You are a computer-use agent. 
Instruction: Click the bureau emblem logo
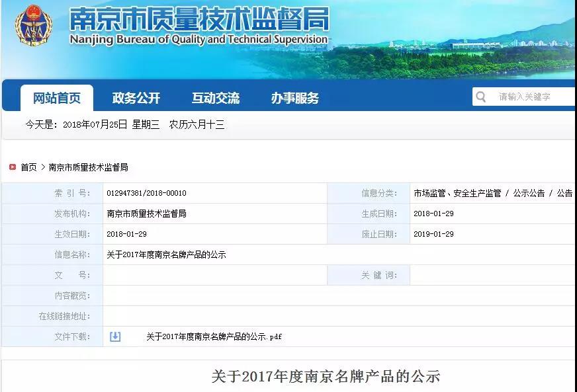click(x=34, y=25)
